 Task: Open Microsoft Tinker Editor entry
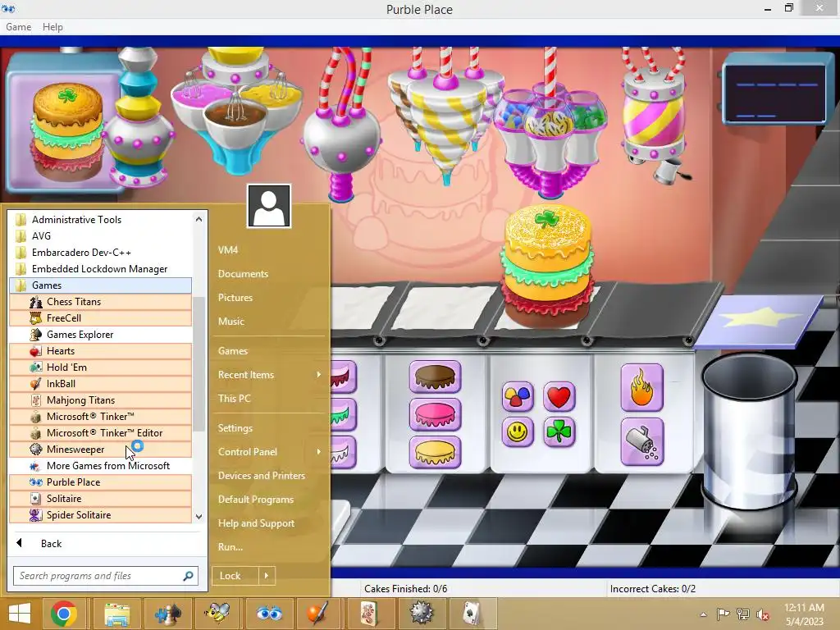click(x=100, y=433)
